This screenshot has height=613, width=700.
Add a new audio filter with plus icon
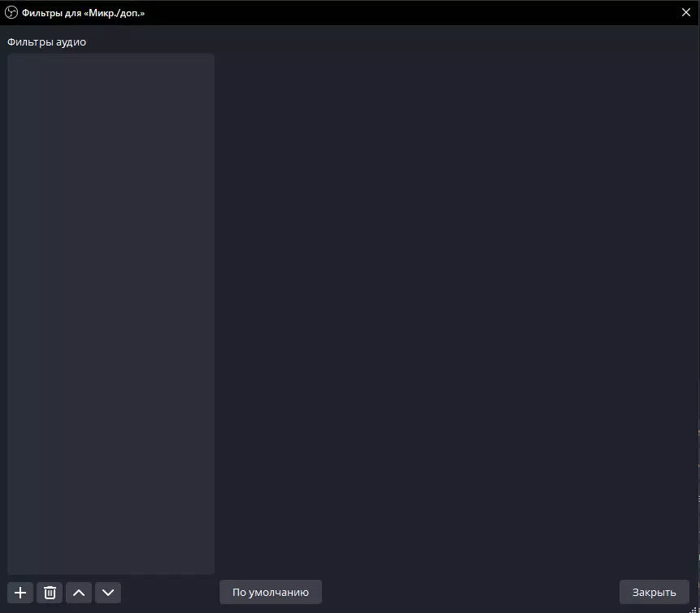coord(20,593)
